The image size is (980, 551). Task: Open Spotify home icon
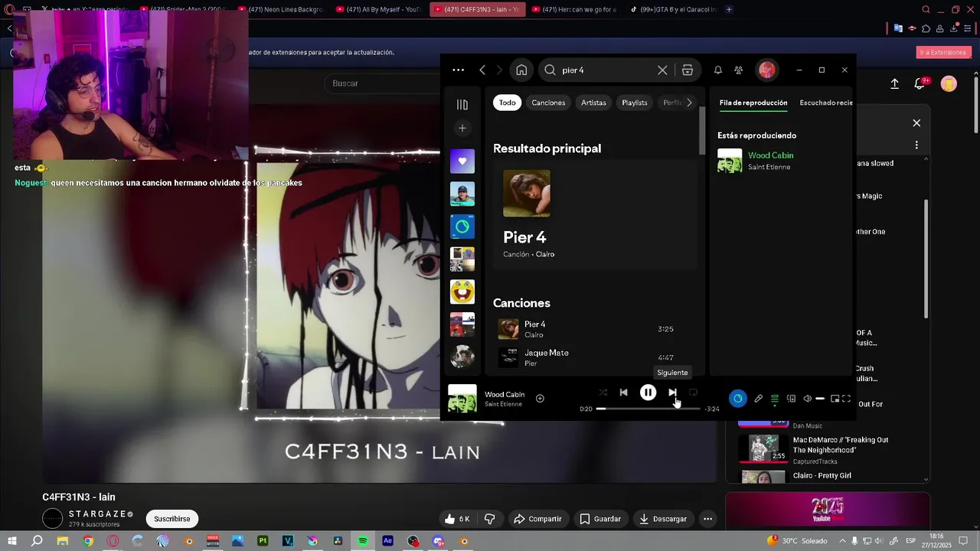coord(521,70)
